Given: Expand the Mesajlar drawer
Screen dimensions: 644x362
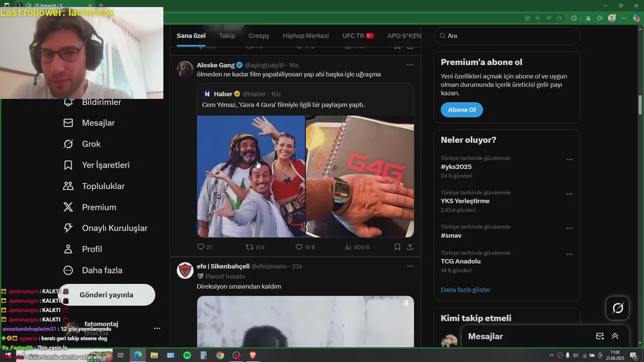Looking at the screenshot, I should [615, 336].
